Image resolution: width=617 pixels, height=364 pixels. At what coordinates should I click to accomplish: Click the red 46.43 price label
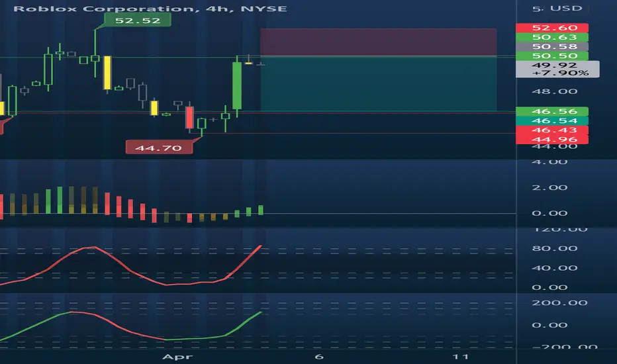pos(551,130)
